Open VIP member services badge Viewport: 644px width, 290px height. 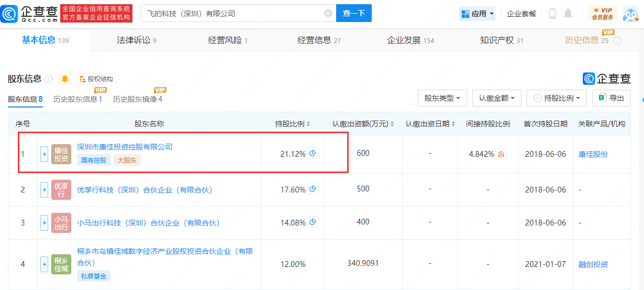point(602,14)
